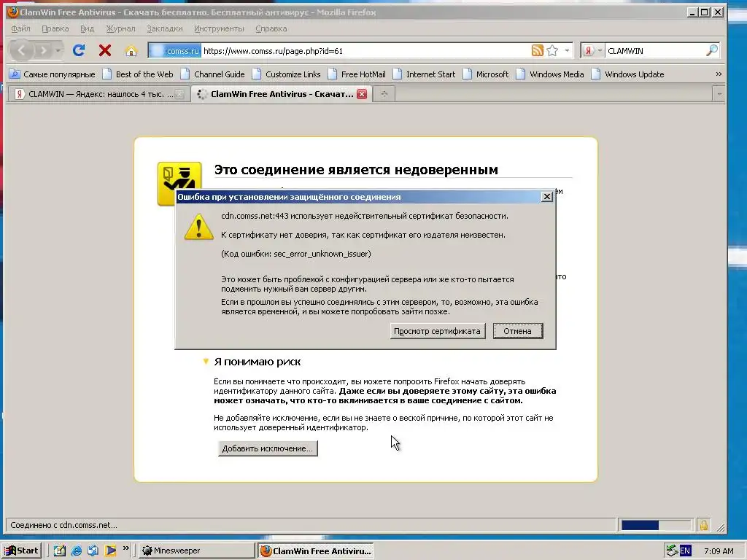Click the RSS feed icon in address bar
747x560 pixels.
tap(537, 50)
